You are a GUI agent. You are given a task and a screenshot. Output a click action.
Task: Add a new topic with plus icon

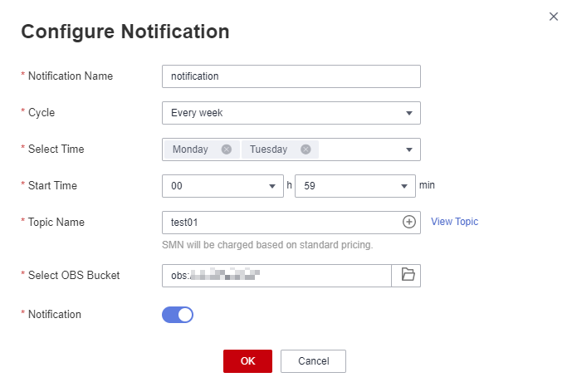[x=409, y=222]
